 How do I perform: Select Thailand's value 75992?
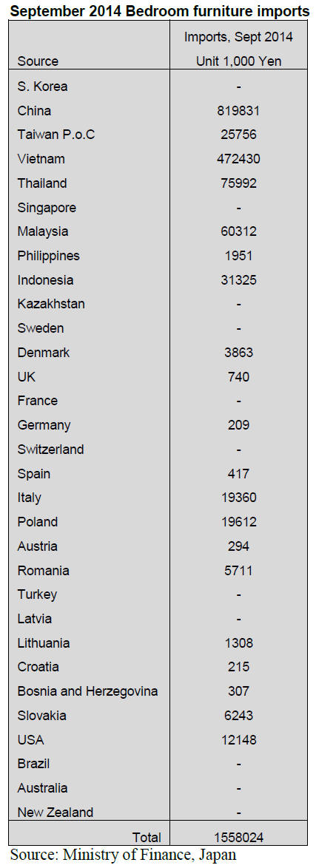pyautogui.click(x=238, y=183)
